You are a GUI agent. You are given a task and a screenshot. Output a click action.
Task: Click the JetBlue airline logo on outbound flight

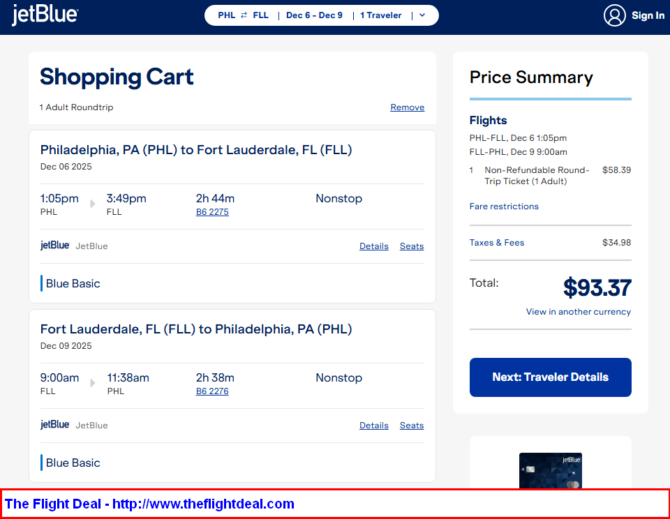coord(55,245)
